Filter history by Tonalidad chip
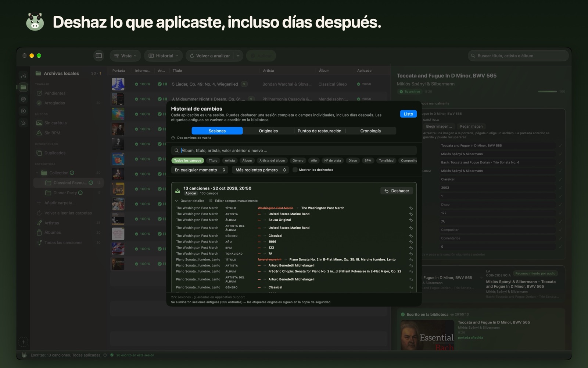Viewport: 588px width, 368px height. coord(386,160)
